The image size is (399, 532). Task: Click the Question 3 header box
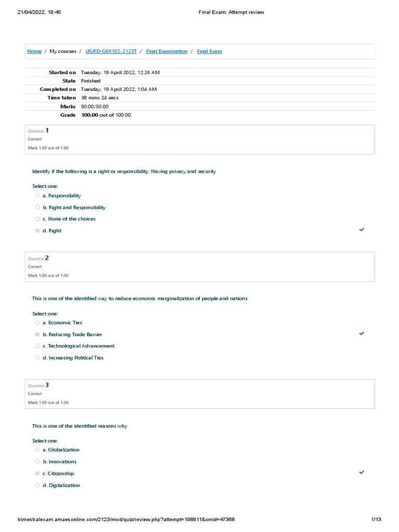pyautogui.click(x=199, y=394)
